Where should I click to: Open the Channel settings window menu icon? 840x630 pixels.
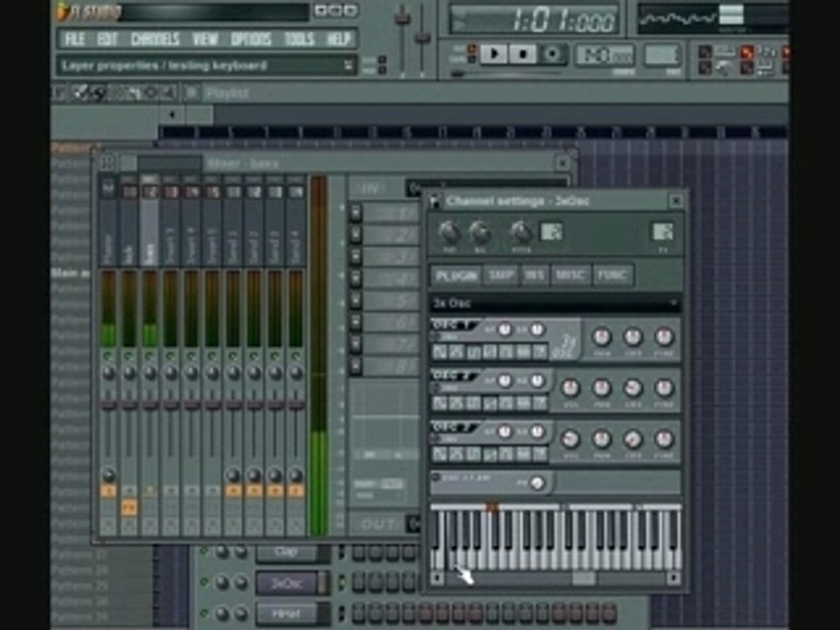point(435,201)
